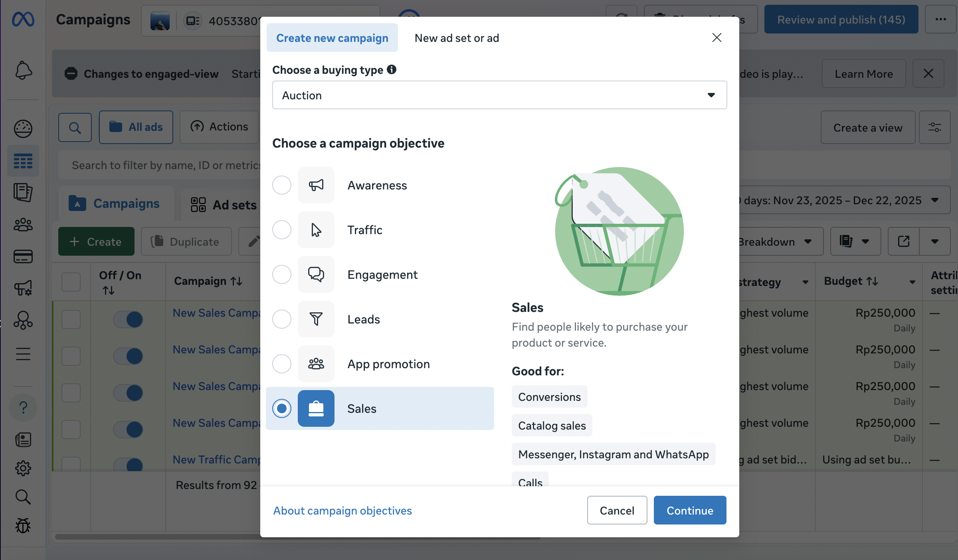958x560 pixels.
Task: Open Billing card icon in sidebar
Action: [23, 256]
